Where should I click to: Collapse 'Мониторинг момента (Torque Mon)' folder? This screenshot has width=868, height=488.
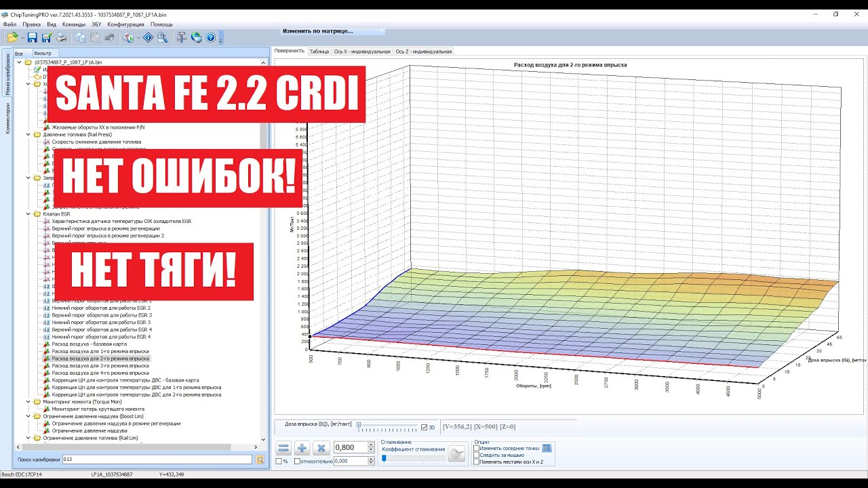(x=28, y=402)
